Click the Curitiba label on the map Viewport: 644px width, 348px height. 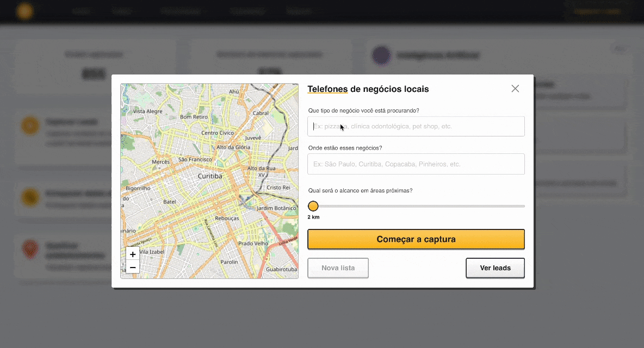tap(210, 176)
